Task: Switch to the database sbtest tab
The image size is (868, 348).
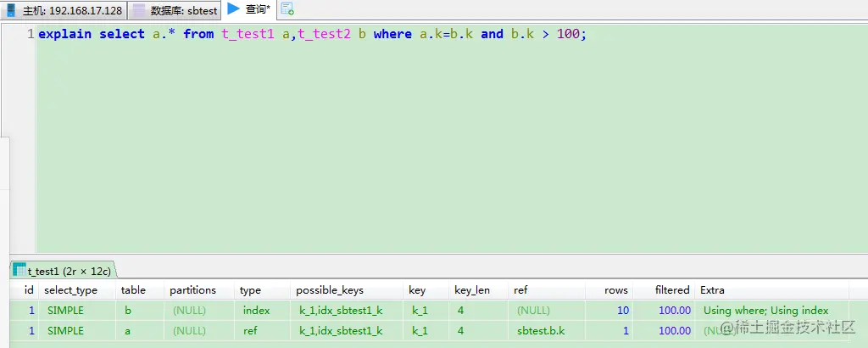Action: 175,10
